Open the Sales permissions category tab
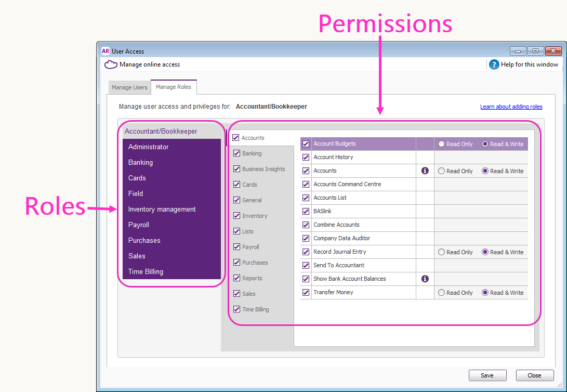Screen dimensions: 567x392 pyautogui.click(x=249, y=294)
